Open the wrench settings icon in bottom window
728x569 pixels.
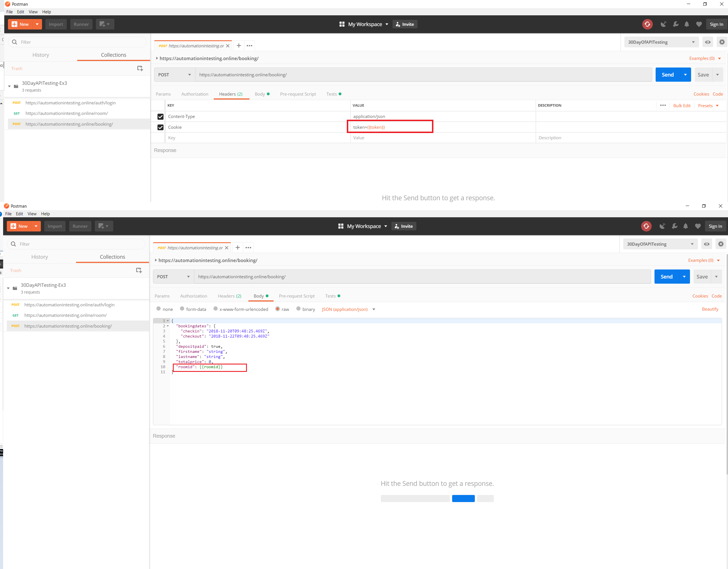[x=675, y=226]
